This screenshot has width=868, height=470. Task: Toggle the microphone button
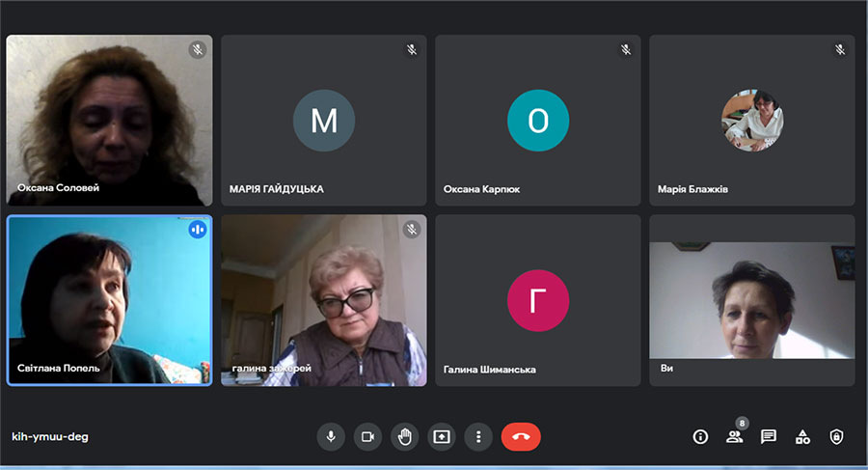pos(331,437)
